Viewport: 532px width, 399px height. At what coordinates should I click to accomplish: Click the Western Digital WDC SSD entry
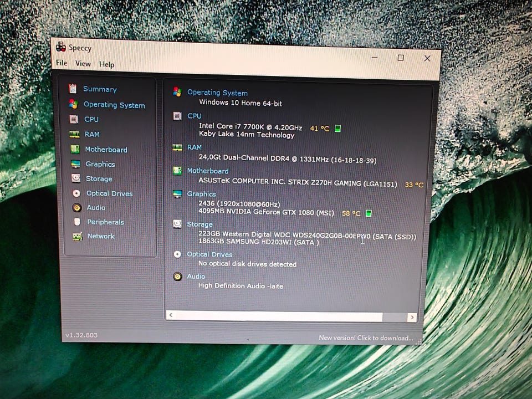307,235
